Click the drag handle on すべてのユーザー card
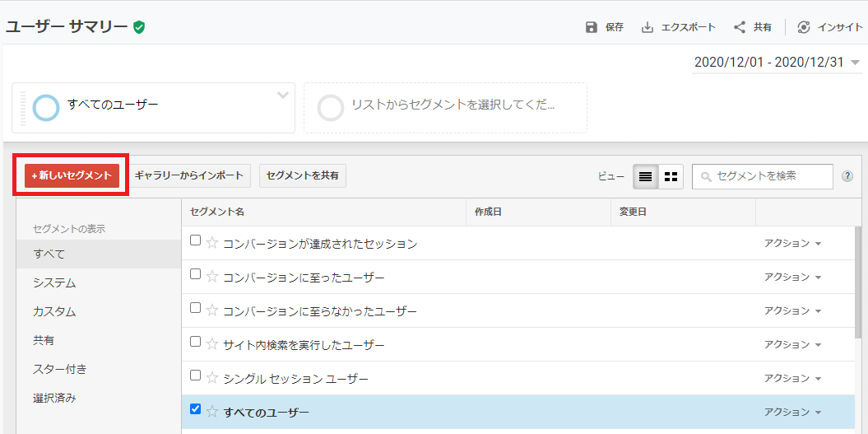The image size is (868, 434). click(x=23, y=108)
